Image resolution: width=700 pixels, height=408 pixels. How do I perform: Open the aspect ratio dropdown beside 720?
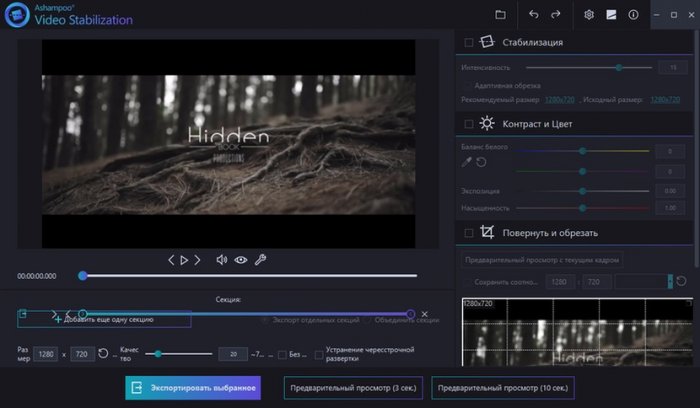pyautogui.click(x=670, y=283)
